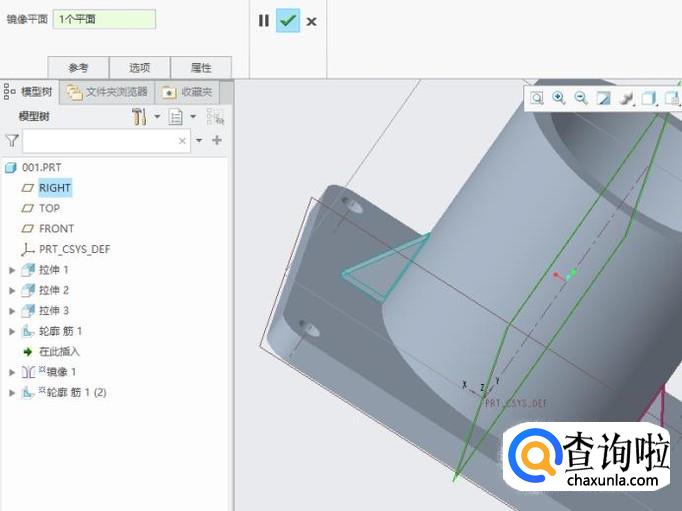Click the Zoom In magnifier icon

tap(559, 98)
